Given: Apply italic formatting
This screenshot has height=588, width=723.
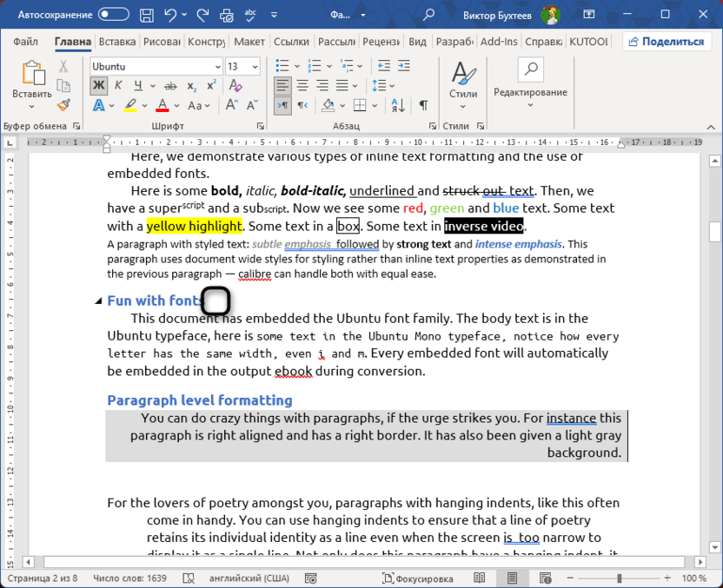Looking at the screenshot, I should pyautogui.click(x=118, y=85).
